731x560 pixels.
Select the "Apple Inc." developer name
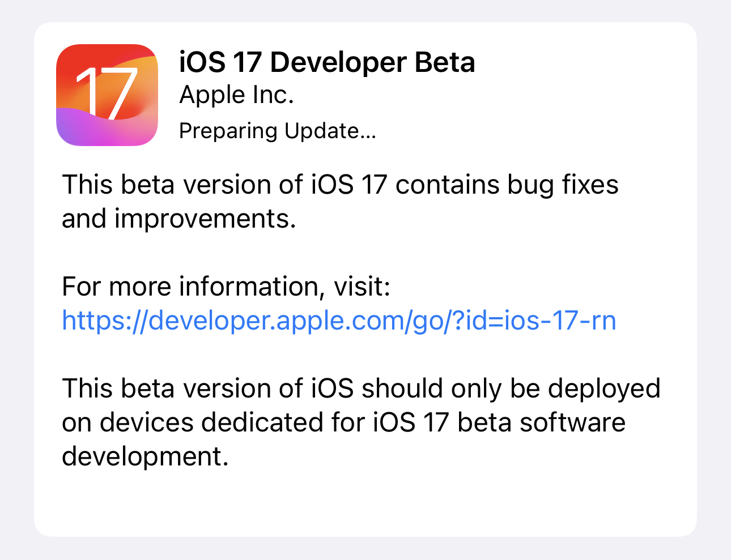click(236, 95)
